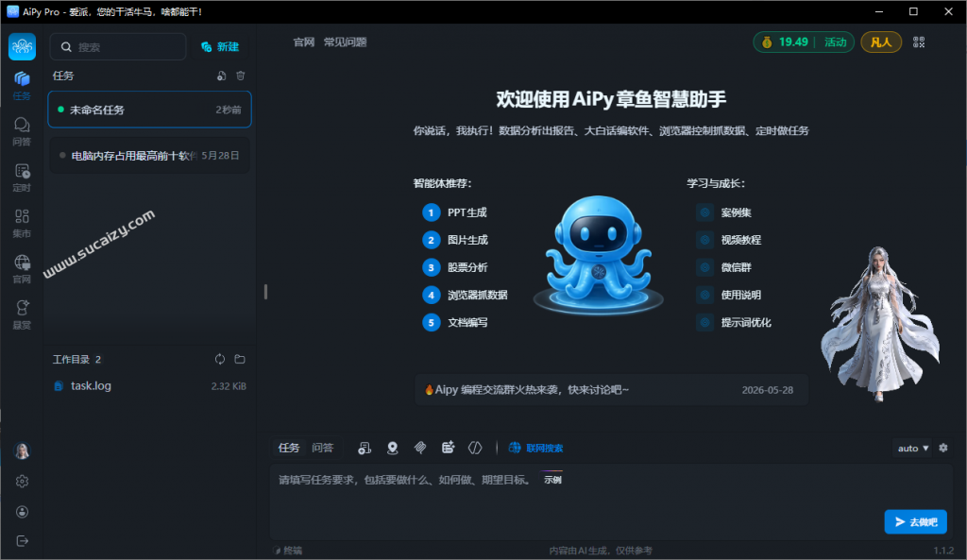This screenshot has width=967, height=560.
Task: Select recommended agent 浏览器抓数据
Action: coord(465,295)
